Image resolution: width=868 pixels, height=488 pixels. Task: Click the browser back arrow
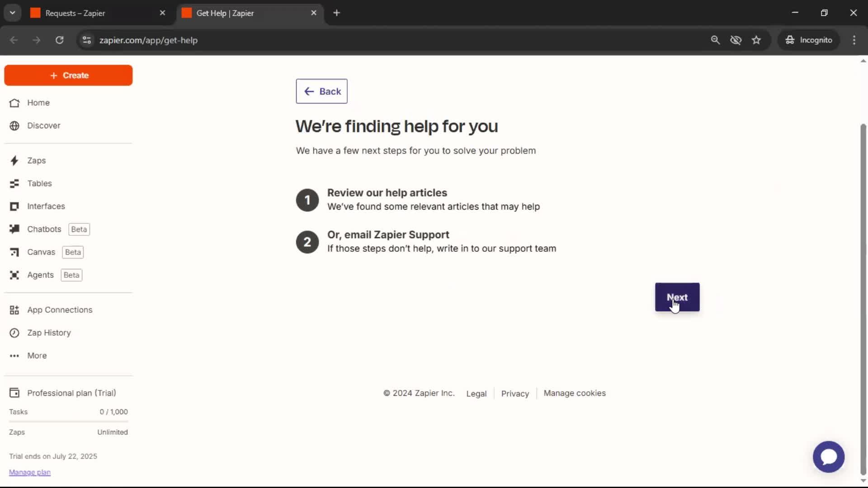14,40
